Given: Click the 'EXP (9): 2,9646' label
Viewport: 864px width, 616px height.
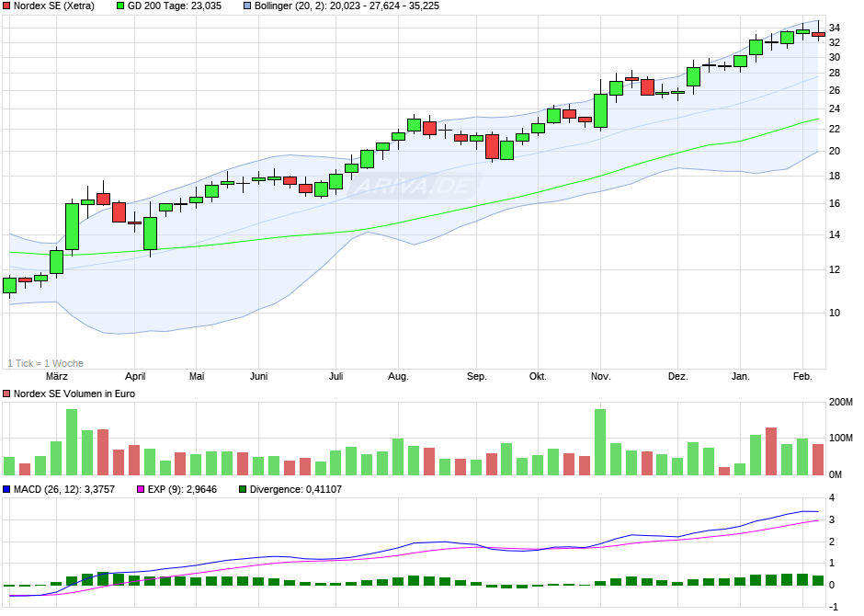Looking at the screenshot, I should 182,489.
